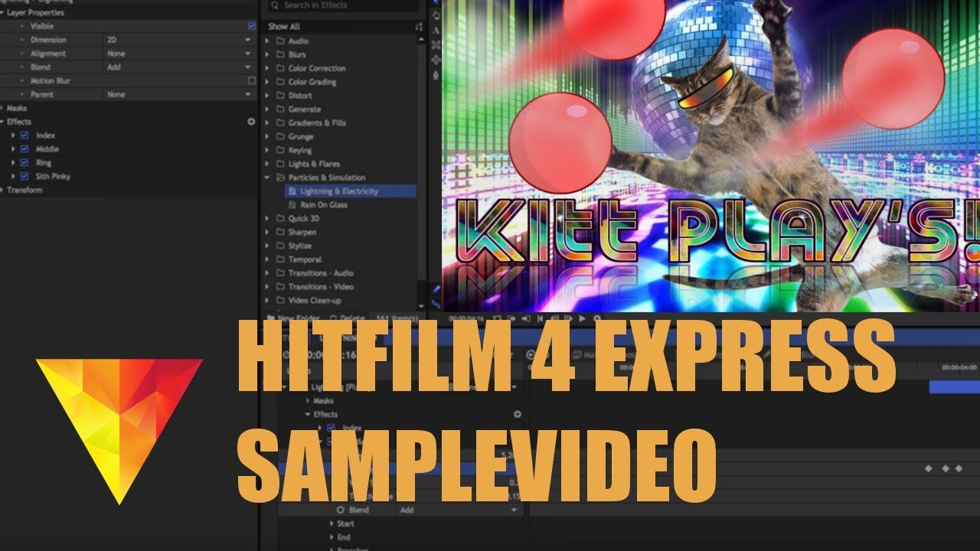The image size is (980, 551).
Task: Select the Temporal folder
Action: pyautogui.click(x=304, y=259)
